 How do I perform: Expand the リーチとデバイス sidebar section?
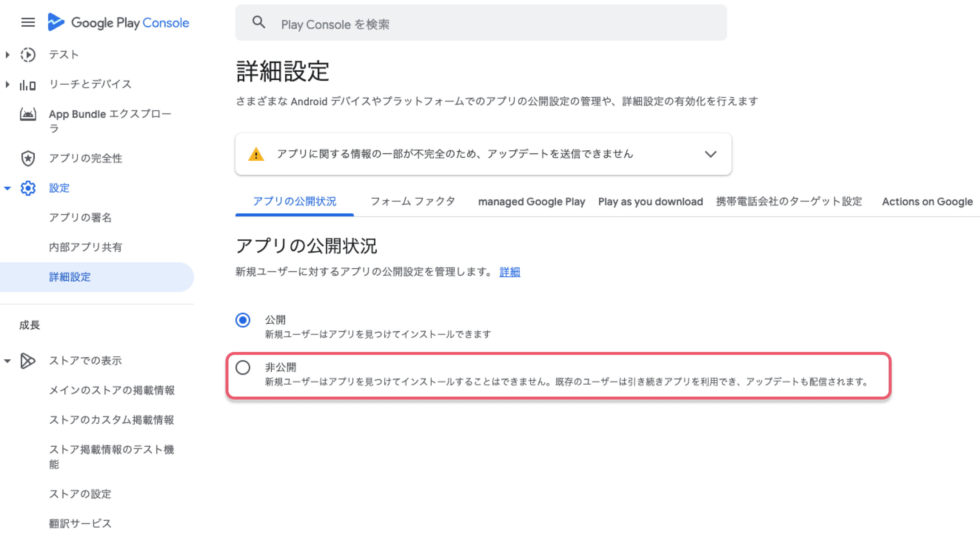[7, 85]
